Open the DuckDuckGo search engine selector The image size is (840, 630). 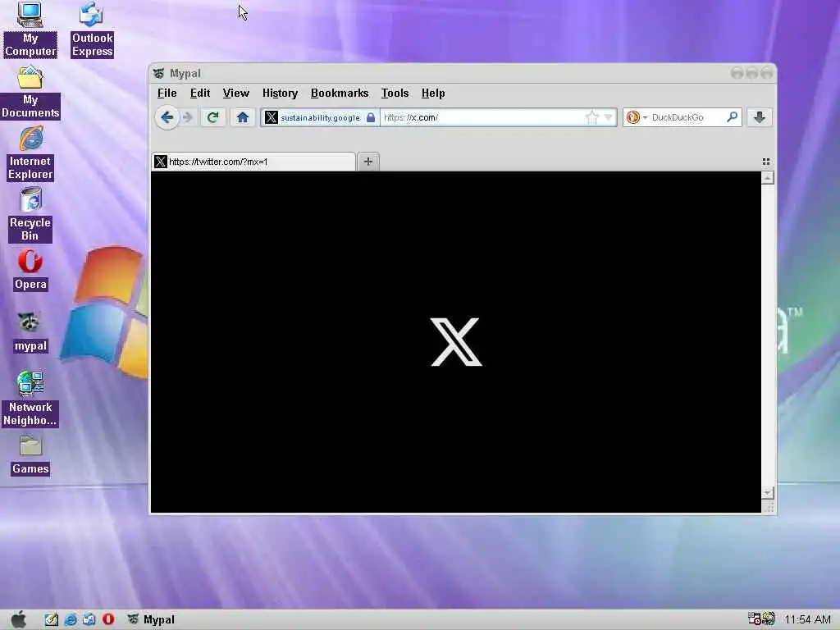(637, 117)
